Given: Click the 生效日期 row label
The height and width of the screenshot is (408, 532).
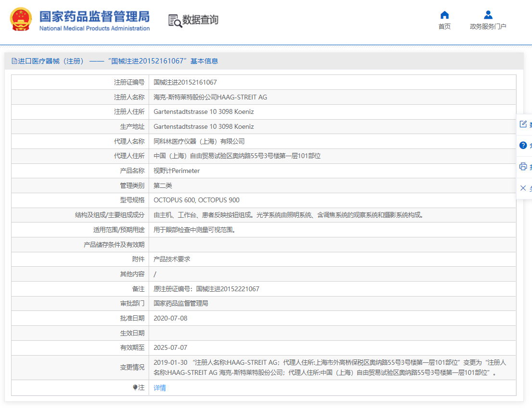Looking at the screenshot, I should (x=132, y=333).
